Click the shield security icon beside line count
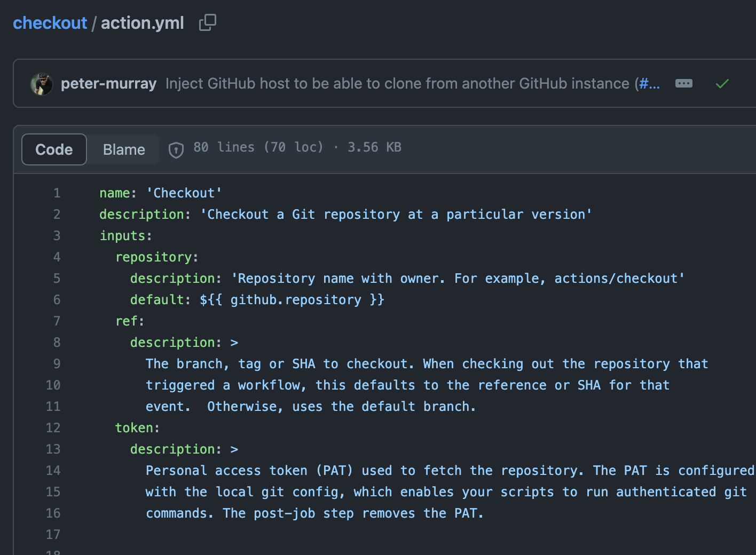The height and width of the screenshot is (555, 756). pyautogui.click(x=176, y=150)
